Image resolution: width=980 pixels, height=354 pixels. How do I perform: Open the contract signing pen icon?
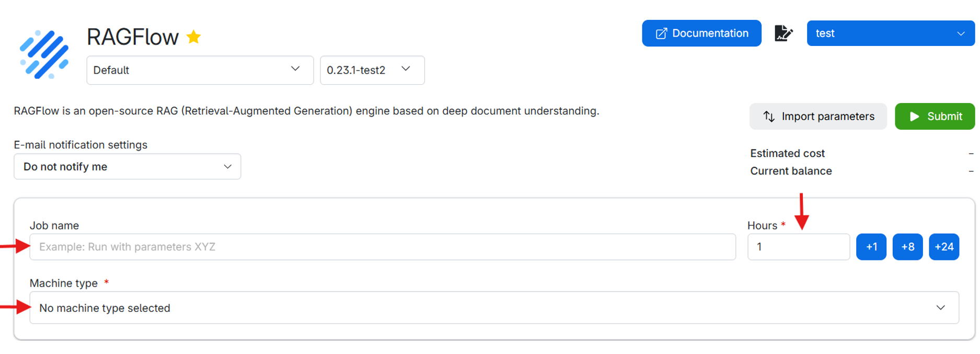click(783, 33)
